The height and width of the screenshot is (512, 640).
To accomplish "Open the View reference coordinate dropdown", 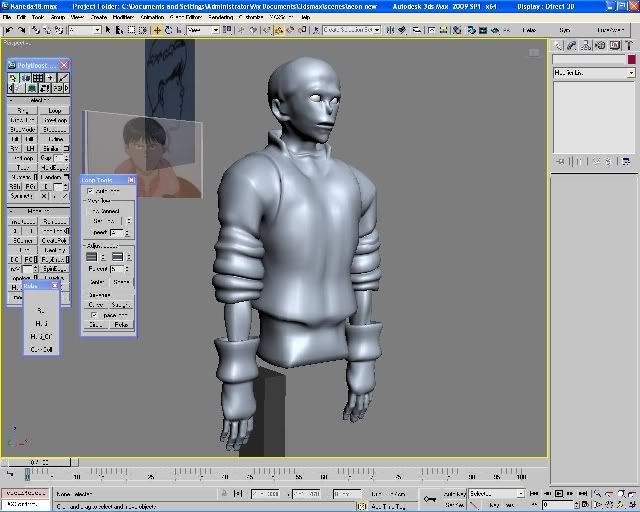I will [x=203, y=30].
